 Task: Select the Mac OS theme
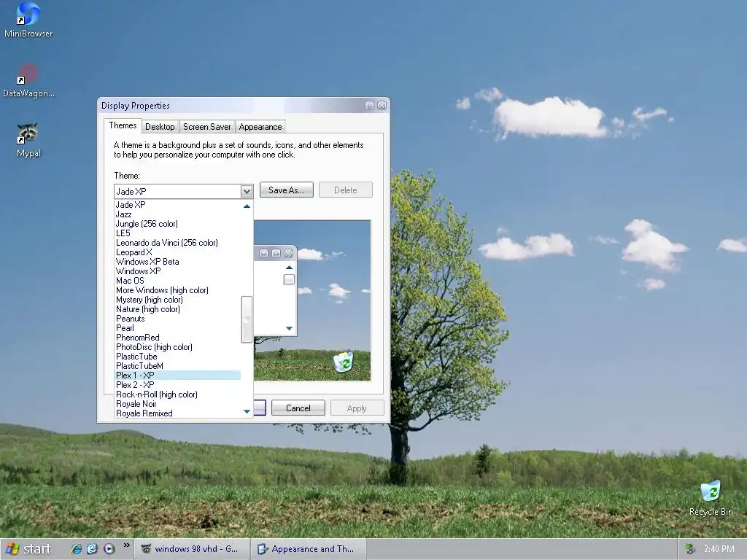[x=178, y=281]
